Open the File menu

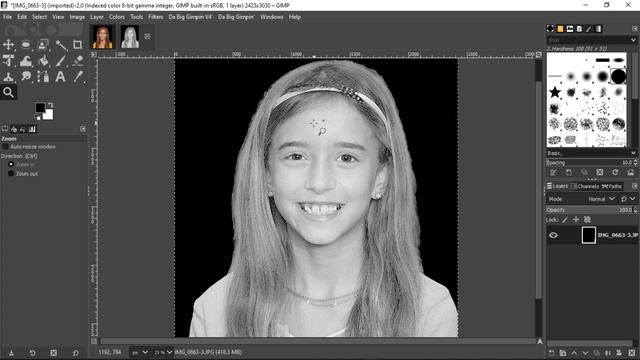[7, 17]
